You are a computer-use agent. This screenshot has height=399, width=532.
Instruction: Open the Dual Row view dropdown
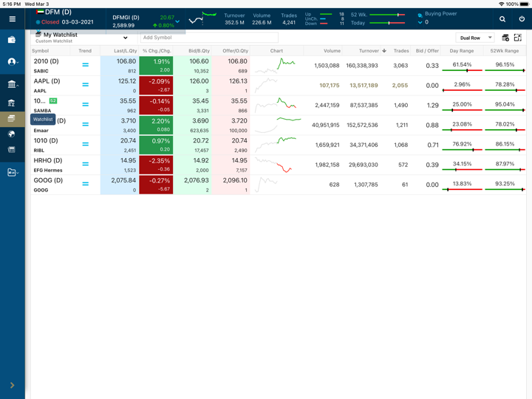tap(475, 38)
